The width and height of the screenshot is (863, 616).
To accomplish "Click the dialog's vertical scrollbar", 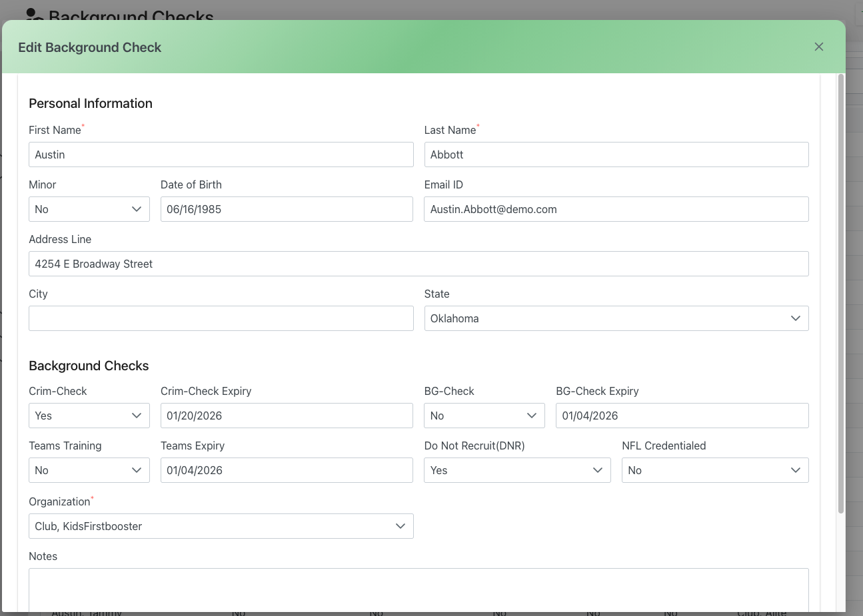I will [x=840, y=293].
